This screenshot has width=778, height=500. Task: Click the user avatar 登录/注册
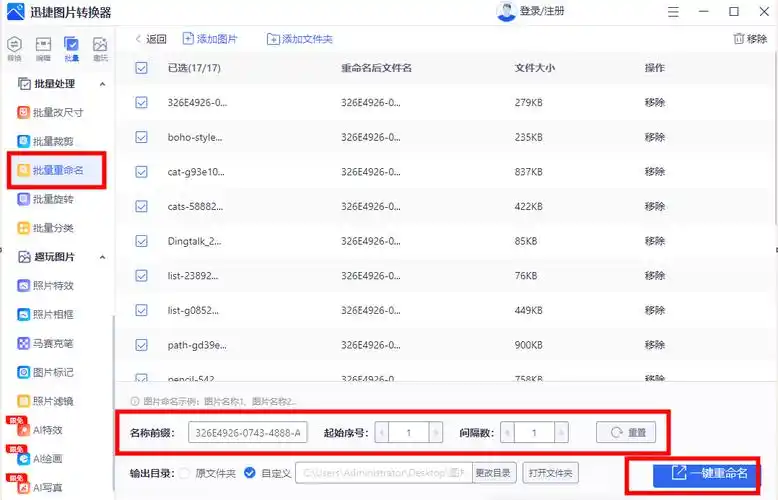tap(530, 11)
